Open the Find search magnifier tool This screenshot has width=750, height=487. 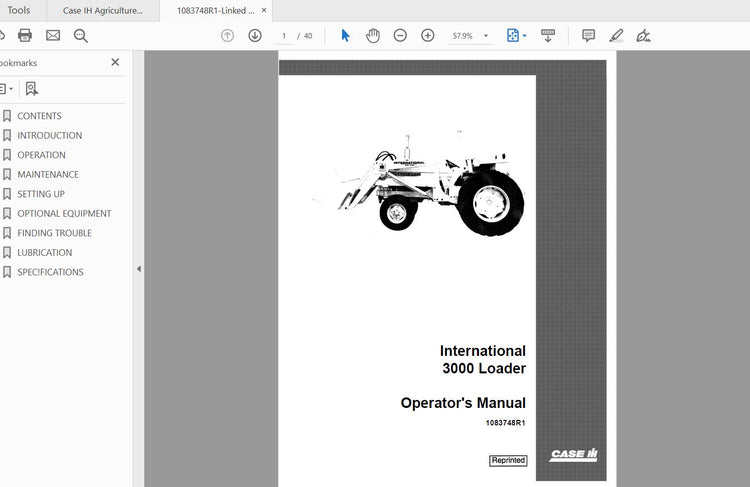80,36
